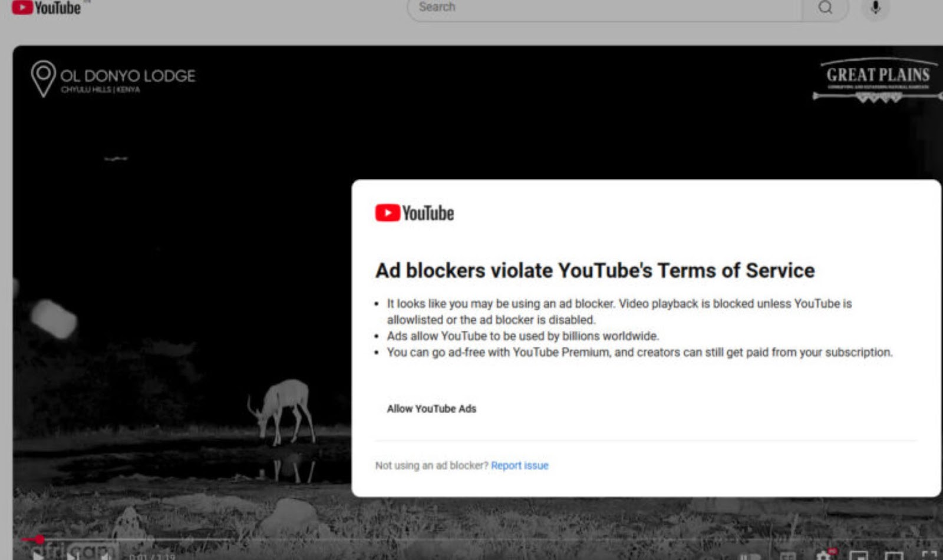Click the red progress bar scrubber

(39, 539)
